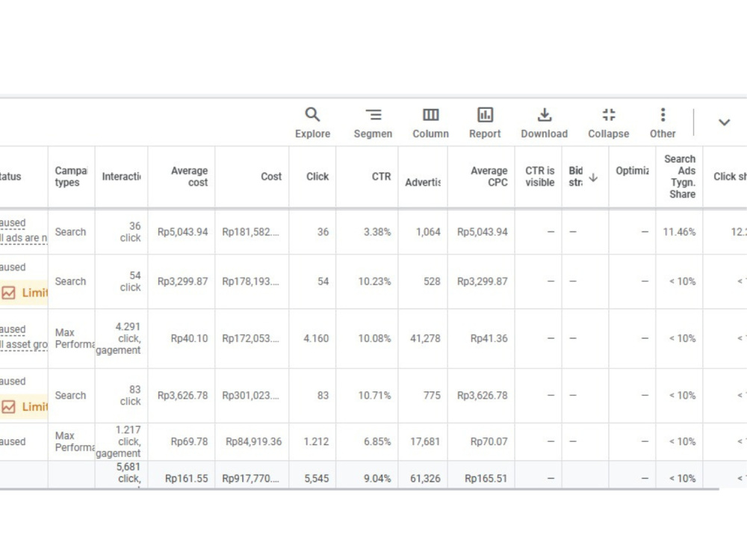Click the CTR value 6.85%
The image size is (747, 560).
coord(377,442)
